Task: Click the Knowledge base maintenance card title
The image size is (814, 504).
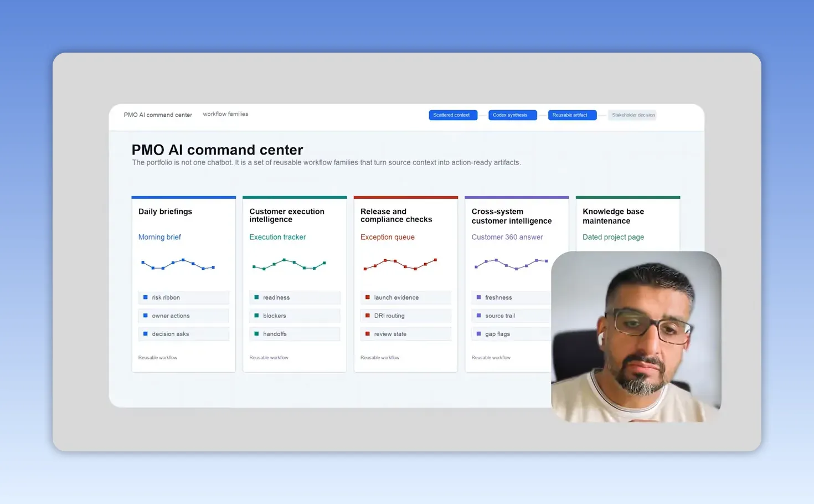Action: [613, 216]
